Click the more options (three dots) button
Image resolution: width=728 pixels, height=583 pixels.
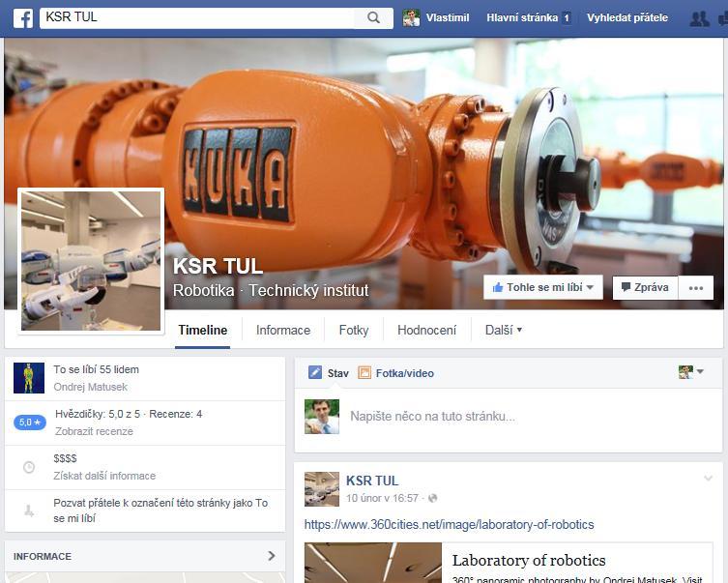(x=695, y=288)
